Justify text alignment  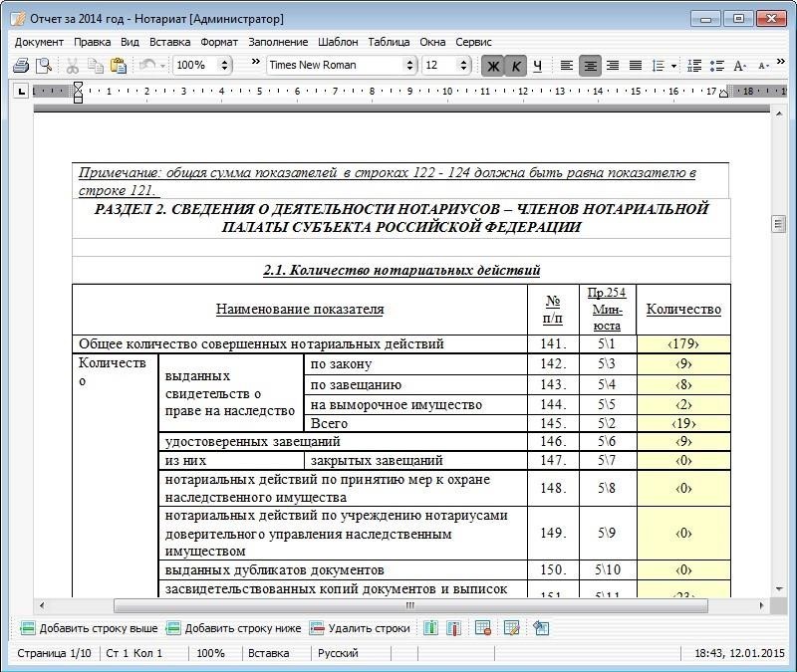tap(636, 66)
